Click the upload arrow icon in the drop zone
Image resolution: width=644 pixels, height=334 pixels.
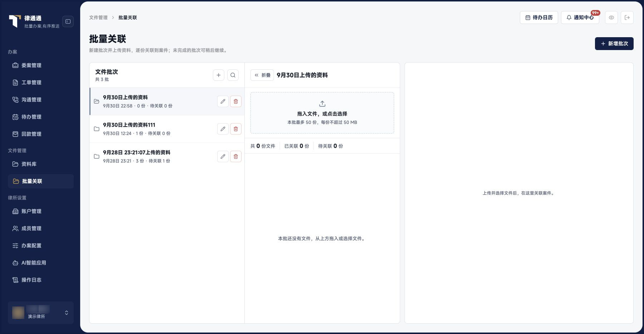coord(322,104)
